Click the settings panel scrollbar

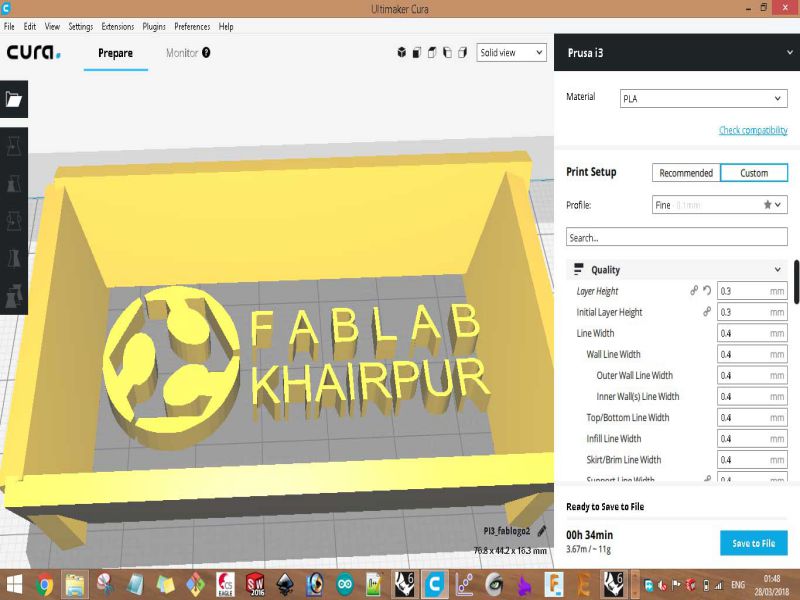[796, 282]
